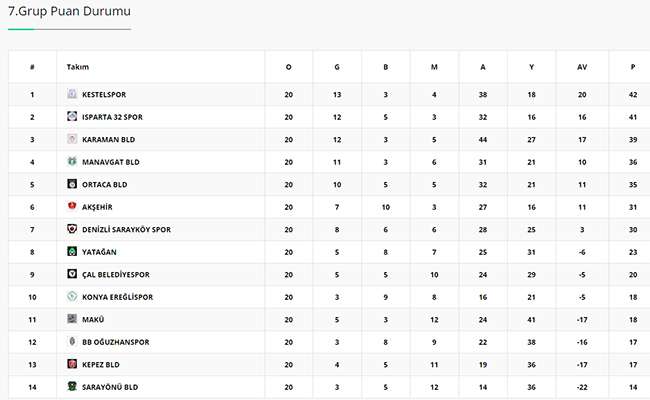Click the Akşehir red club crest
This screenshot has height=400, width=650.
point(72,206)
